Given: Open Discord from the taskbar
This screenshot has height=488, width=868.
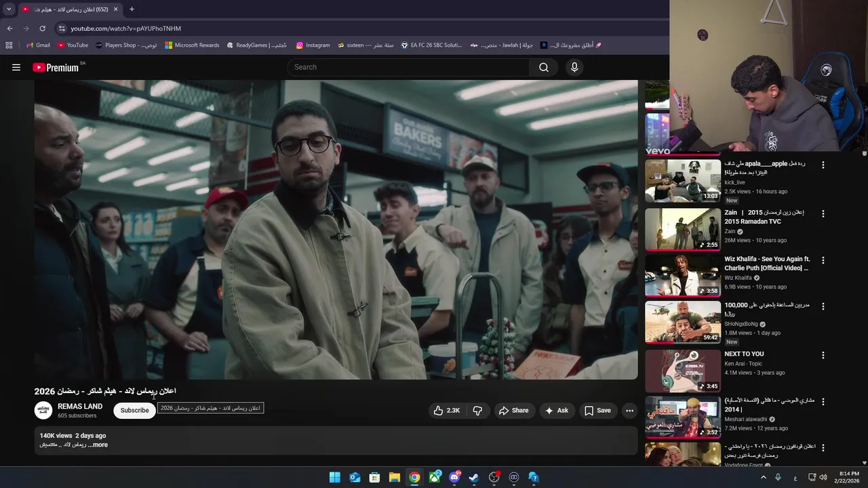Looking at the screenshot, I should pos(454,477).
